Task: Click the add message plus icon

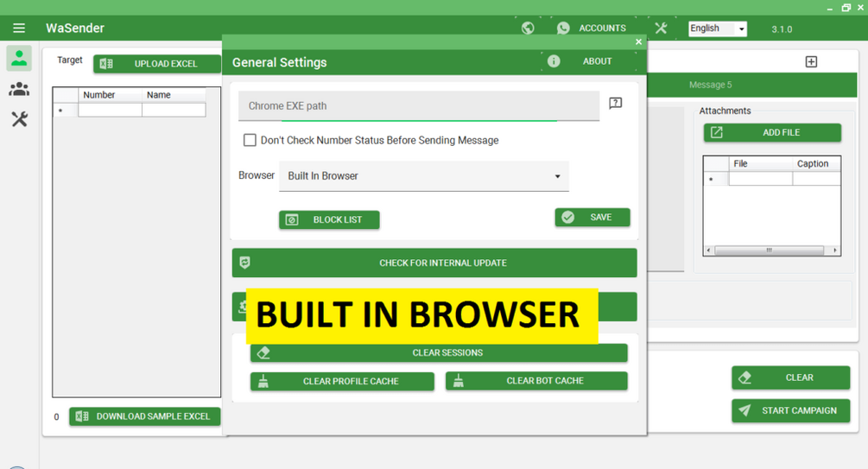Action: point(811,61)
